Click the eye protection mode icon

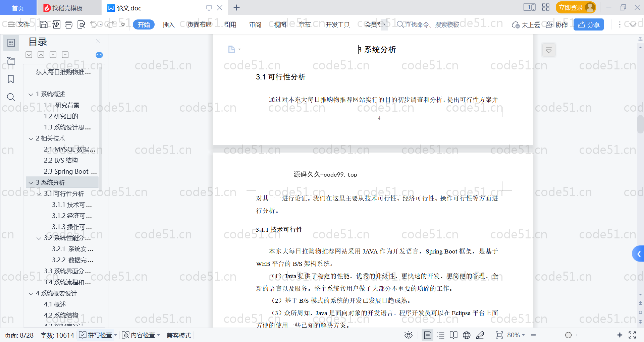pos(408,335)
